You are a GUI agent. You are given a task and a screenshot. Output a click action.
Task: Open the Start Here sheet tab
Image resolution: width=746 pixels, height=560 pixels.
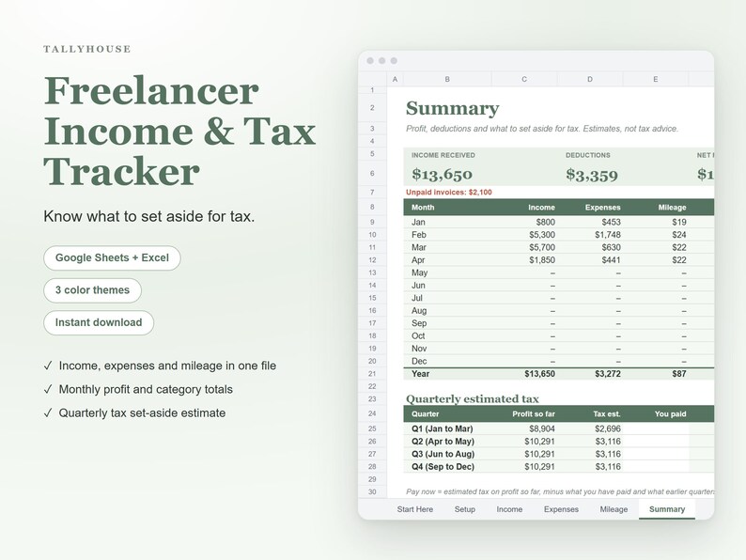415,509
